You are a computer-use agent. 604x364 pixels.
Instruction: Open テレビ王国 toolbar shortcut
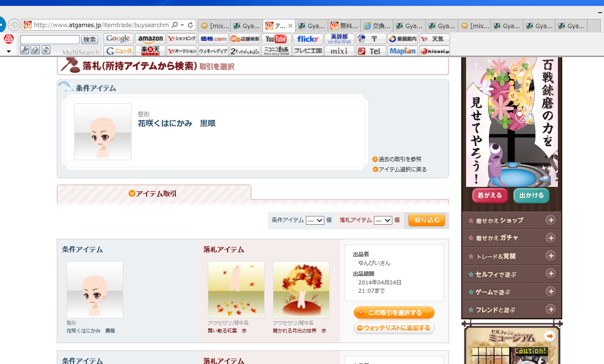click(x=308, y=50)
